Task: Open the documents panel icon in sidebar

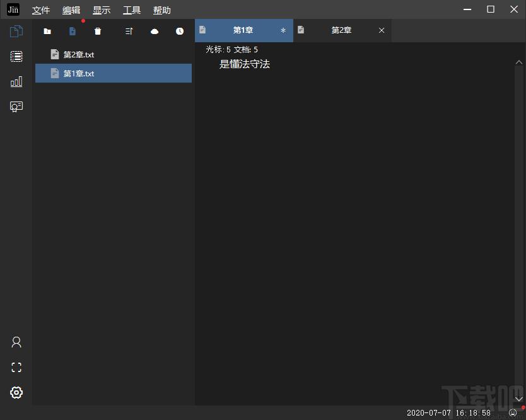Action: click(16, 30)
